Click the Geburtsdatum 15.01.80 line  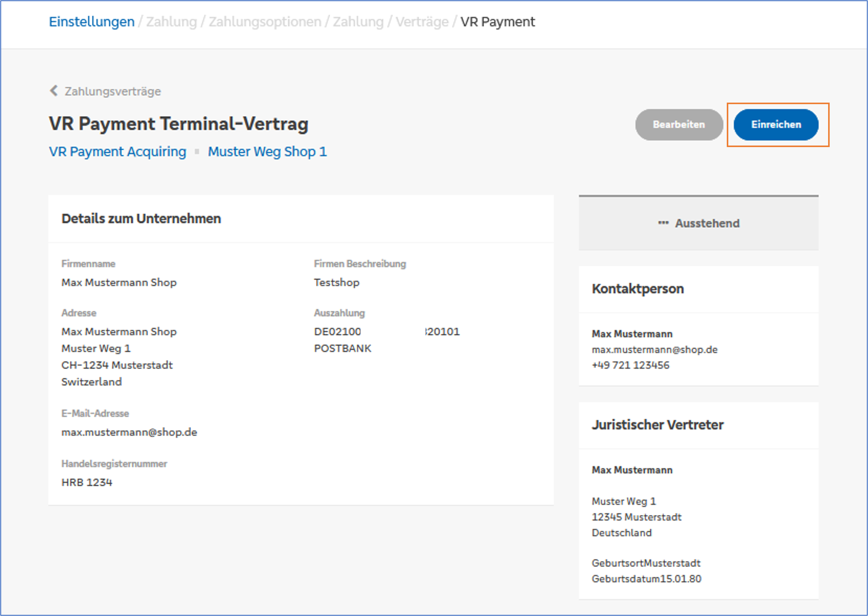click(646, 579)
